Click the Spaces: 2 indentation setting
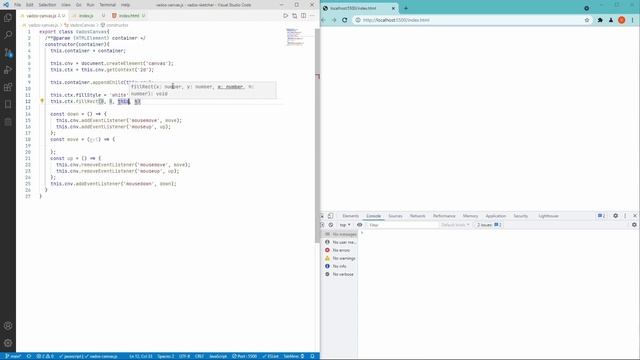Viewport: 640px width, 360px height. coord(166,356)
